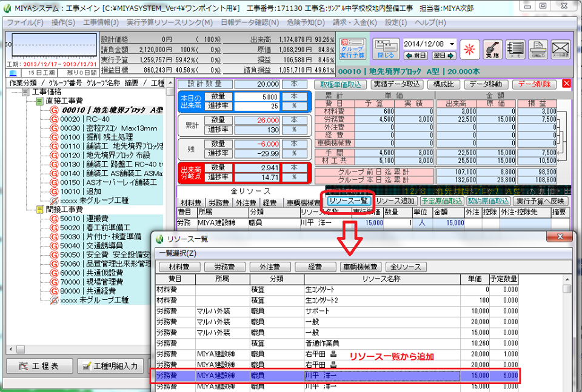Click G icon beside 80000 共通経費
This screenshot has width=582, height=392.
[54, 291]
